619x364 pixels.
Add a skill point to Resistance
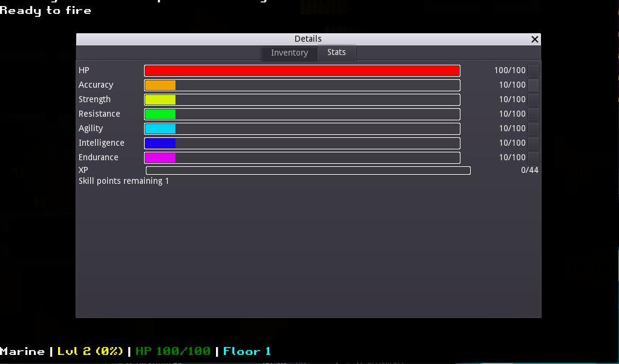(533, 114)
